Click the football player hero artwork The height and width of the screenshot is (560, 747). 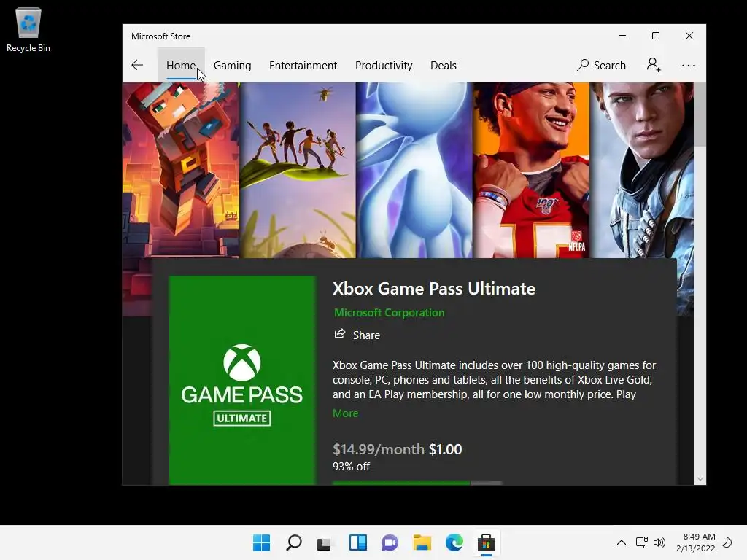531,170
